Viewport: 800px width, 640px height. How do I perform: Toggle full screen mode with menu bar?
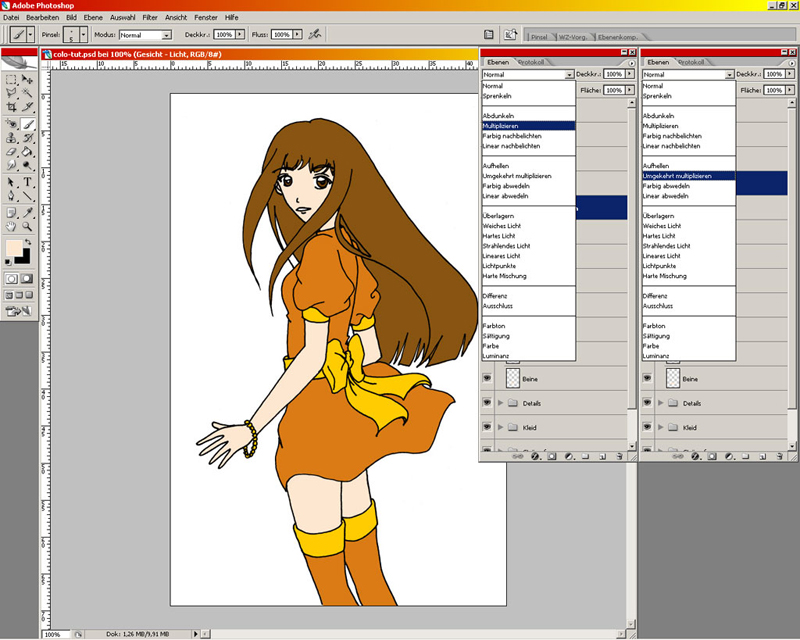tap(19, 295)
